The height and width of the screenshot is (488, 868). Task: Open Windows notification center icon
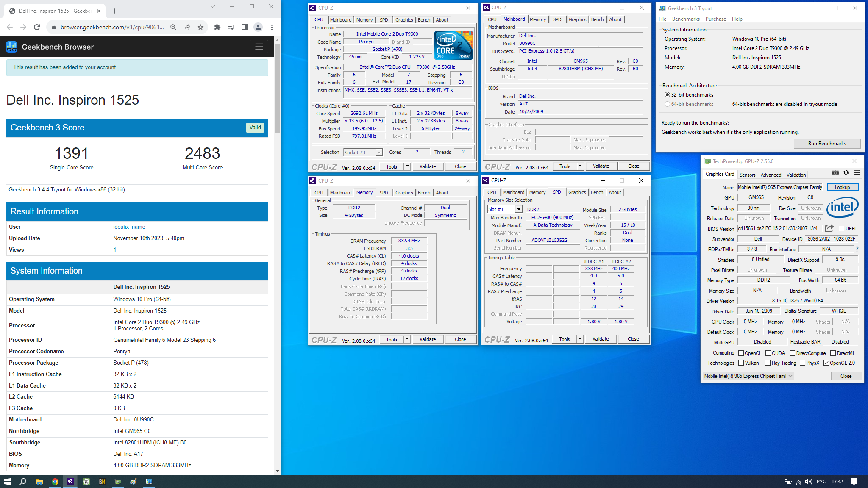pyautogui.click(x=854, y=482)
